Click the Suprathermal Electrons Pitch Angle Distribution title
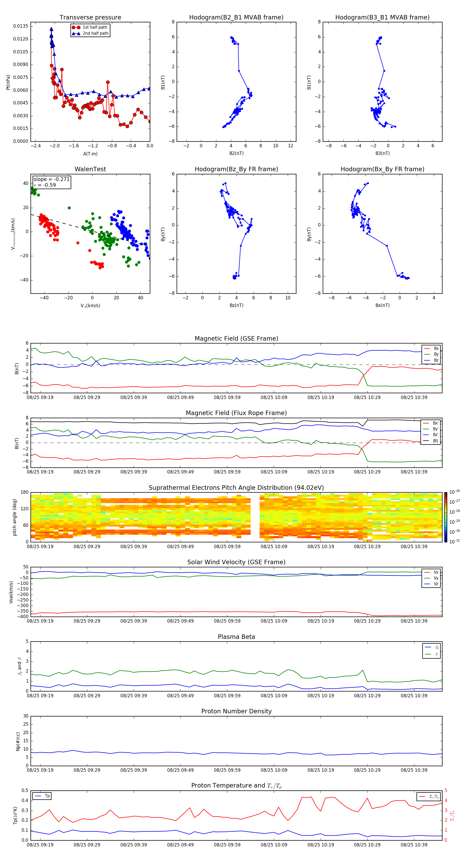The width and height of the screenshot is (473, 868). coord(236,488)
